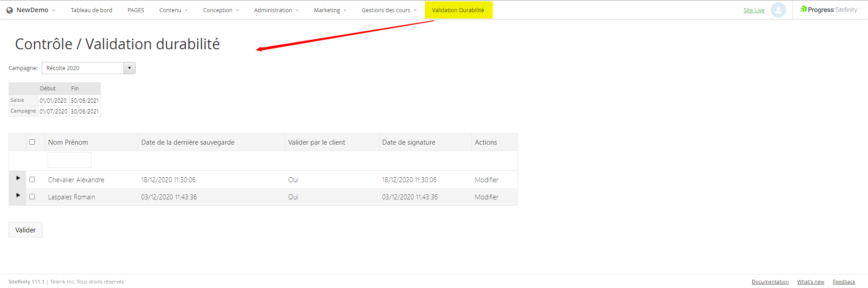
Task: Sort by Date de signature column
Action: pos(409,142)
